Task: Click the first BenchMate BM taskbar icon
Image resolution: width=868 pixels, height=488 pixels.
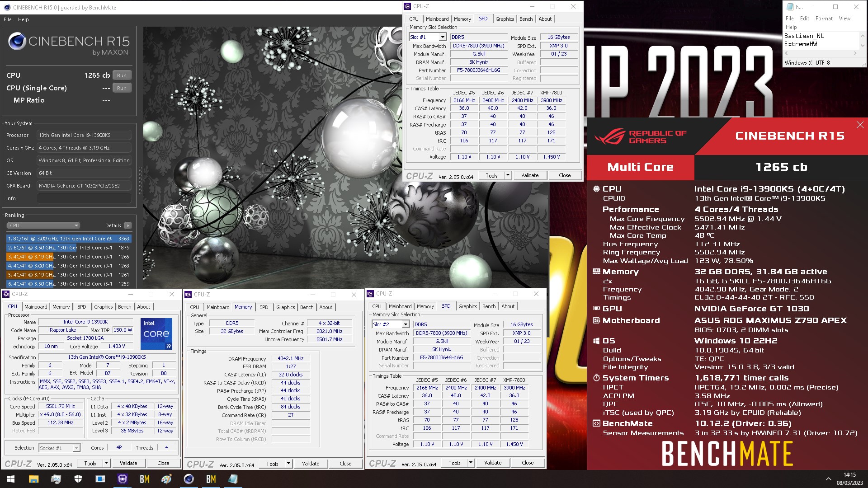Action: [144, 479]
